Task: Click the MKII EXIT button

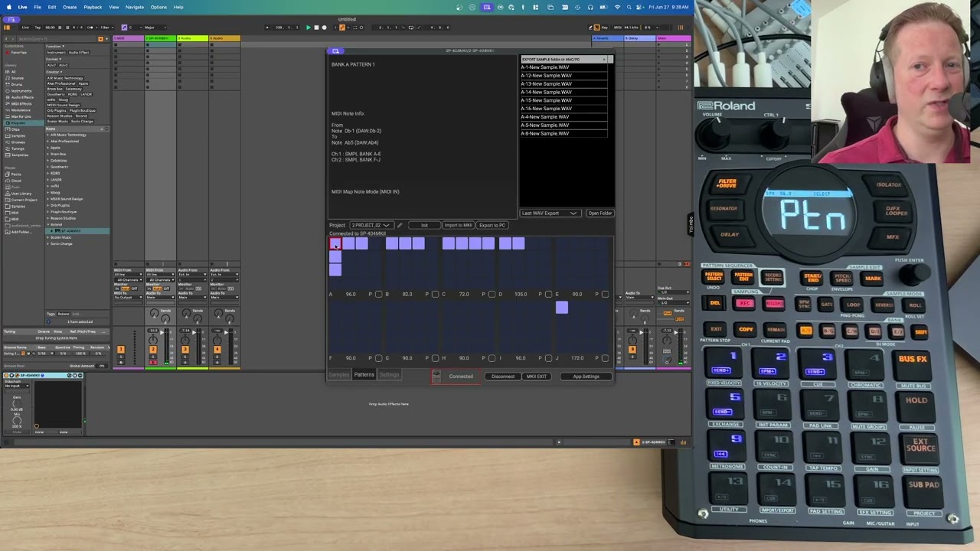Action: 536,377
